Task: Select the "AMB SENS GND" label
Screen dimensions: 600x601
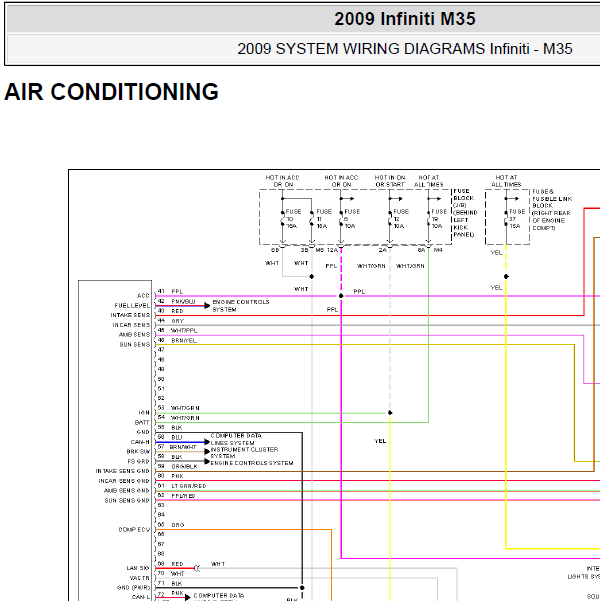Action: click(x=127, y=491)
